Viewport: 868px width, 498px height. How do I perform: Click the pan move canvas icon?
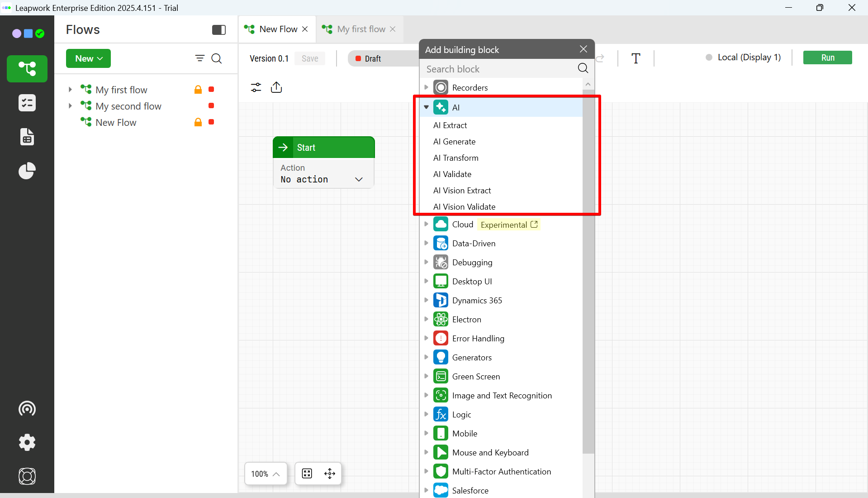click(330, 474)
